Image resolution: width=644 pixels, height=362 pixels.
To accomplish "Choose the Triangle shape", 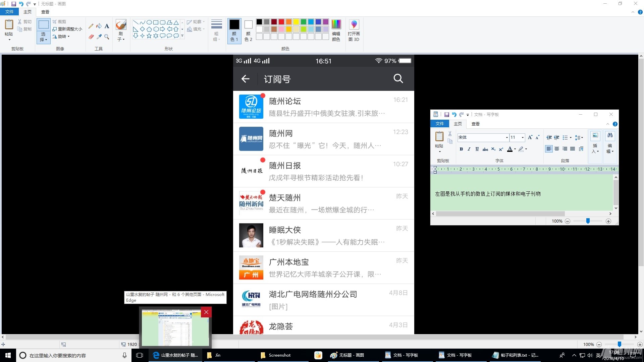I will (176, 22).
